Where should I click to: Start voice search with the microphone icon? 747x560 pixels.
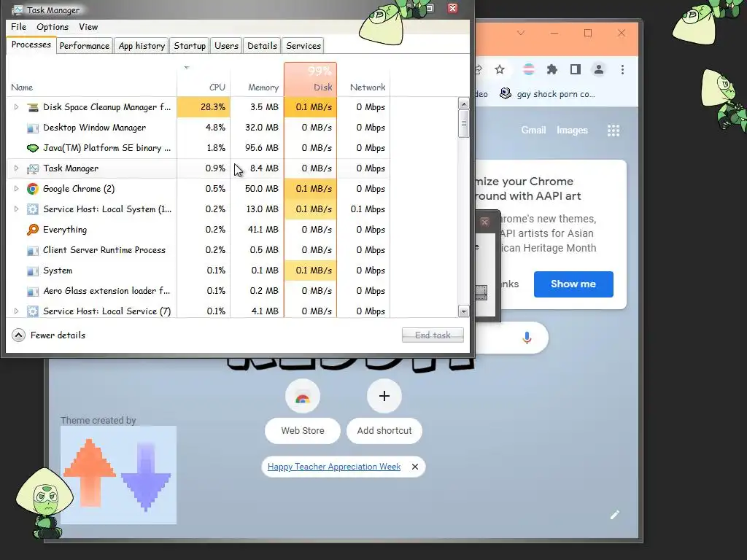[527, 338]
